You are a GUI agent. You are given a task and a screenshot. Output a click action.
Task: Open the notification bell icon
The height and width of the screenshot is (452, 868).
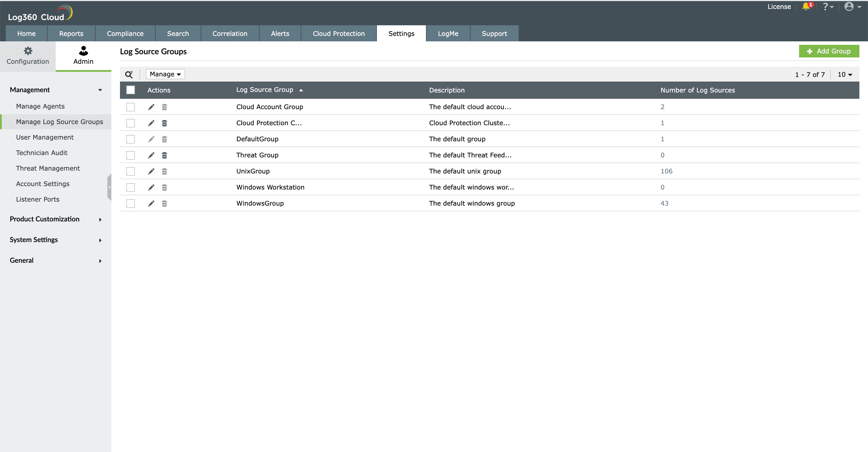806,7
